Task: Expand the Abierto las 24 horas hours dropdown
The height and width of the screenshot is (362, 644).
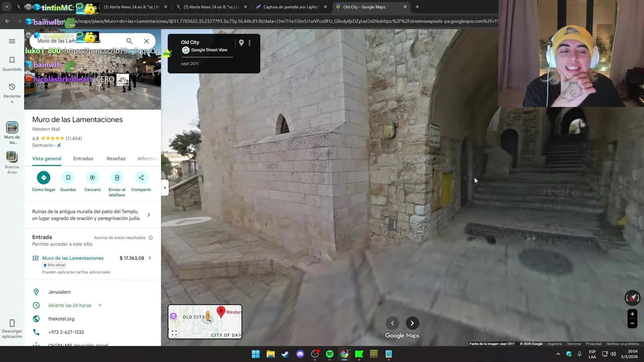Action: click(100, 305)
